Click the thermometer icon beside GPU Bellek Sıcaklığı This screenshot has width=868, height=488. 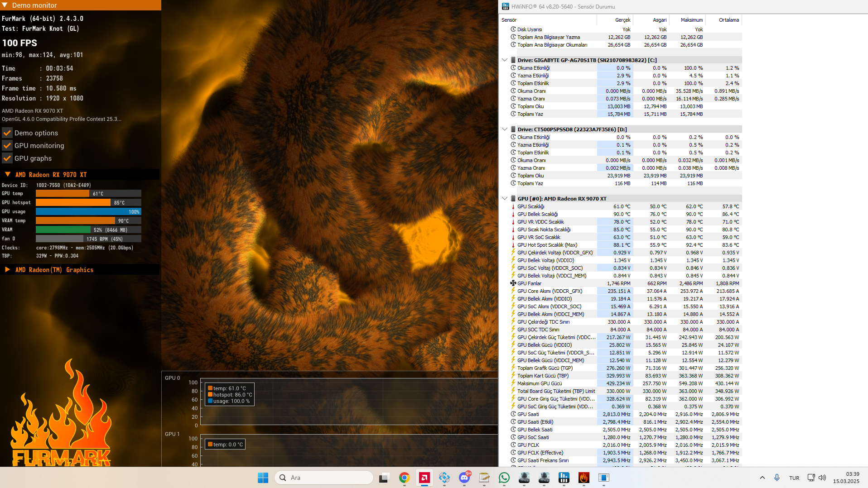click(513, 214)
